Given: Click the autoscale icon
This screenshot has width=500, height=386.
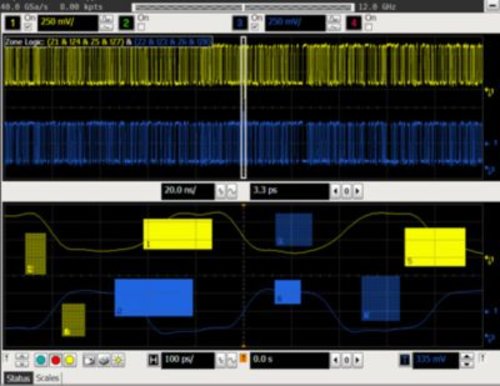Looking at the screenshot, I should click(89, 360).
